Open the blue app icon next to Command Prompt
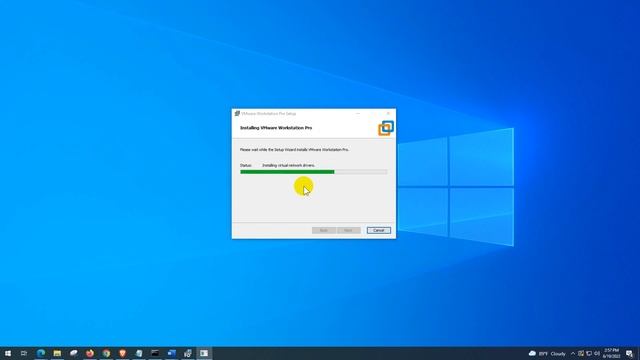640x360 pixels. click(x=171, y=353)
